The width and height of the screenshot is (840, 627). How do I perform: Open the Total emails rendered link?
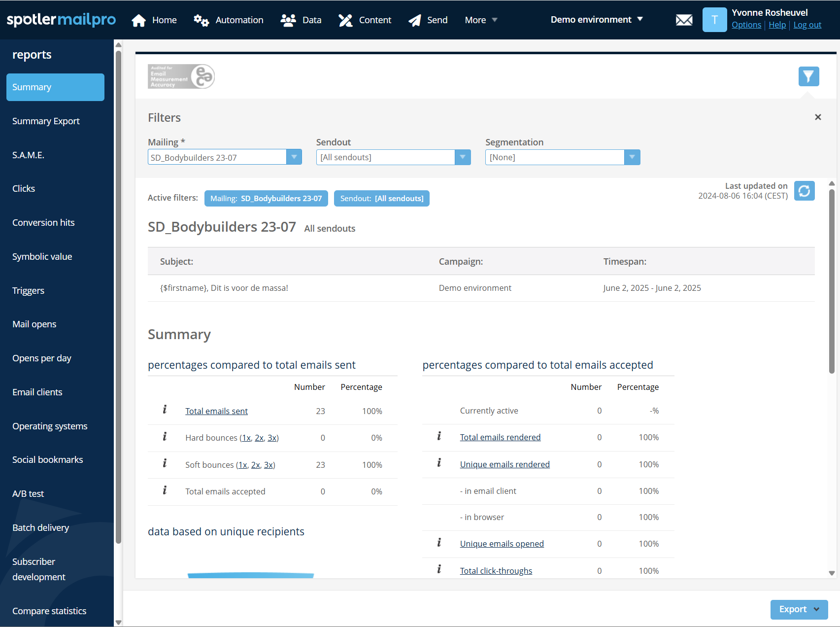[x=500, y=437]
